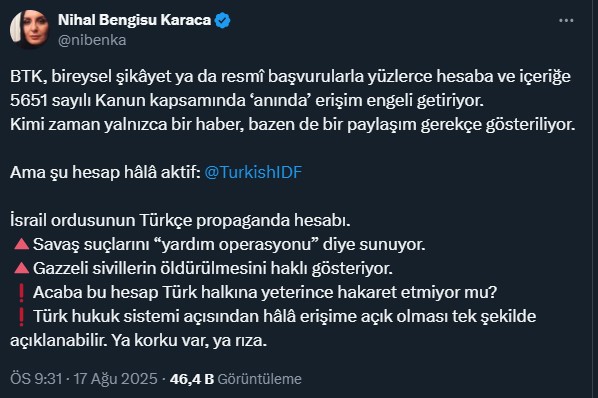Click the line 'Kimi zaman yalnızca bir haber'
The image size is (598, 398).
coord(293,125)
